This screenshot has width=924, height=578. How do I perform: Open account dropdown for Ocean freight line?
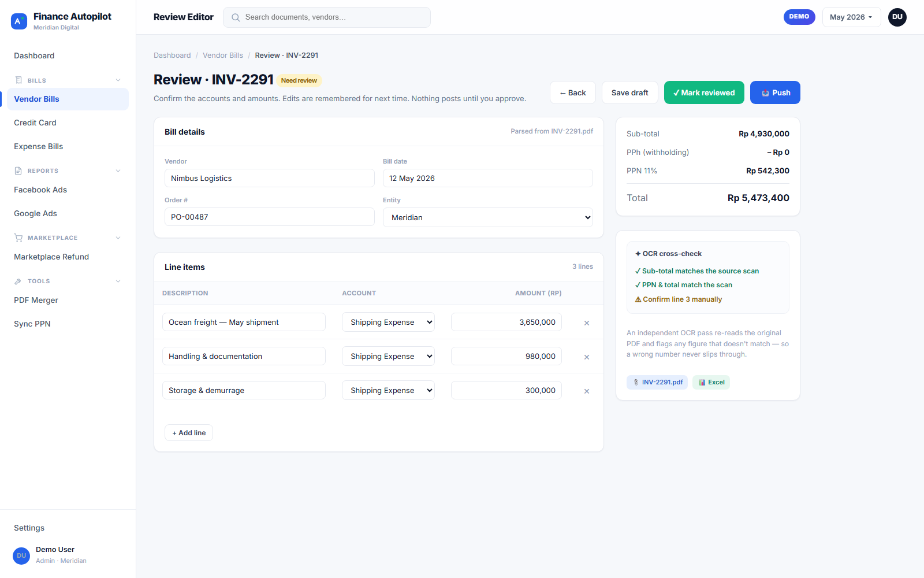388,322
